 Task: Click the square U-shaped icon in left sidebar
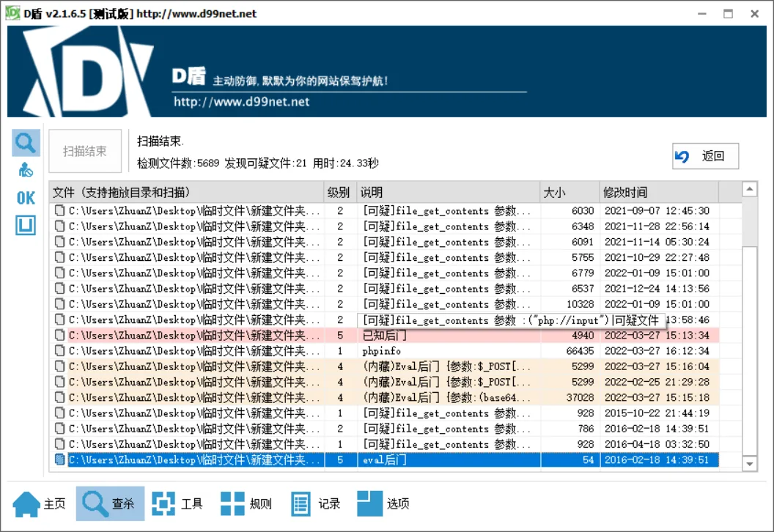click(26, 226)
